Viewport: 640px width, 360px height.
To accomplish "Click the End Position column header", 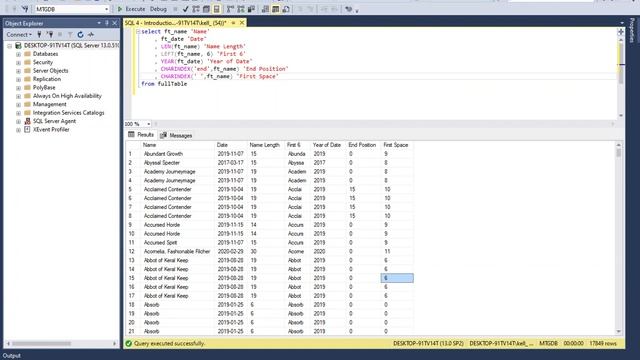I will tap(363, 145).
